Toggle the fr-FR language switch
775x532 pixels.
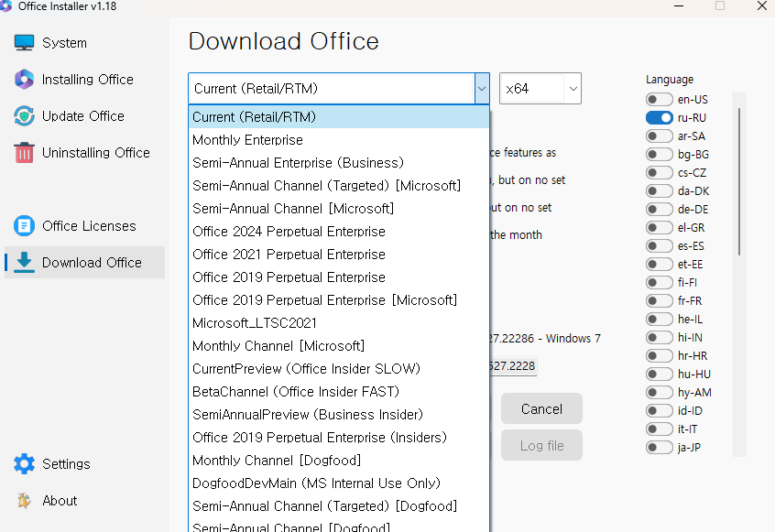click(659, 300)
